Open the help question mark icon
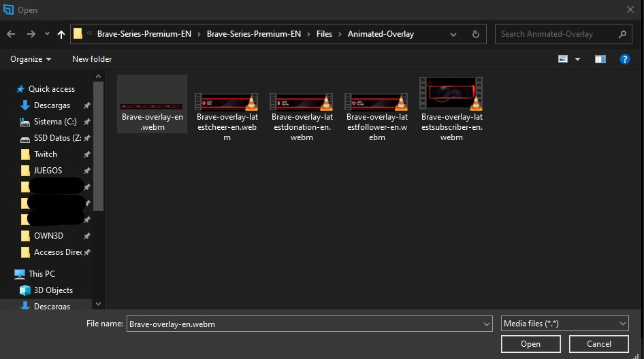The width and height of the screenshot is (644, 359). (624, 59)
